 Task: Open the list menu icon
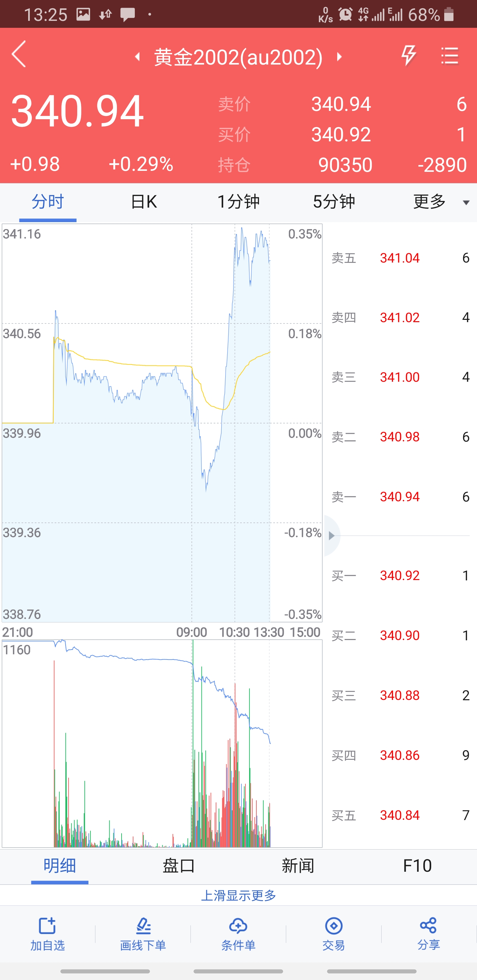pyautogui.click(x=450, y=56)
